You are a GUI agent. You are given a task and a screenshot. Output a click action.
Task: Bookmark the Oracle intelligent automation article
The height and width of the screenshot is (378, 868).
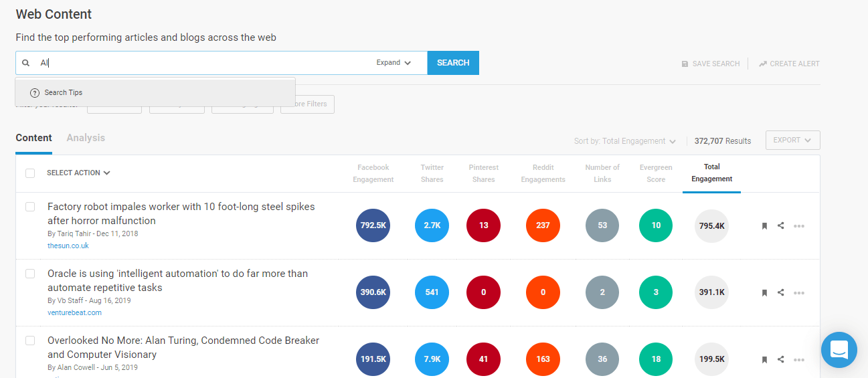coord(764,293)
